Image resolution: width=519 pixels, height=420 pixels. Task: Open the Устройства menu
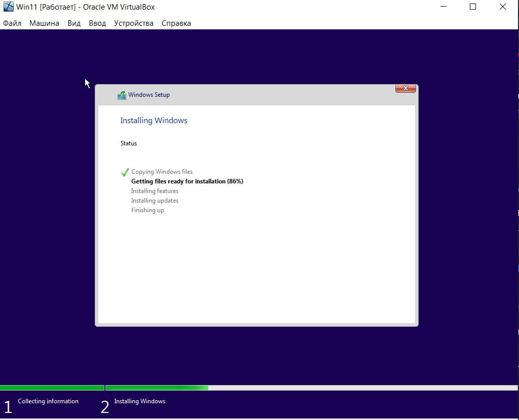[134, 23]
